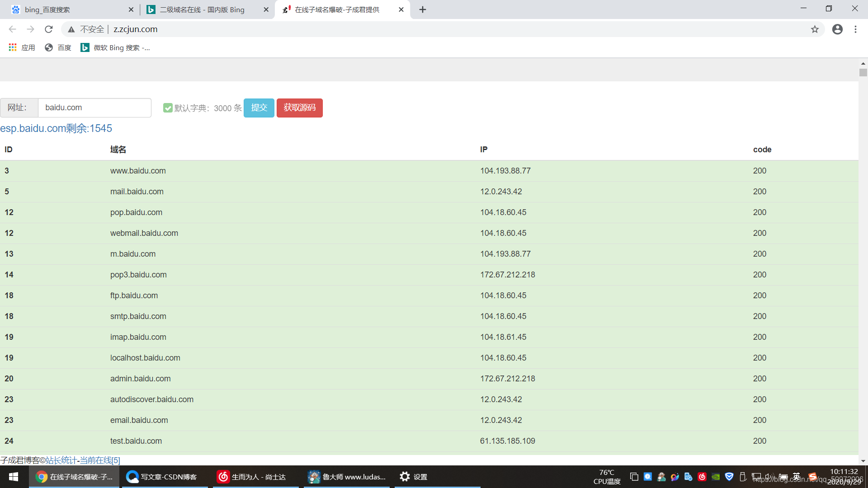The image size is (868, 488).
Task: Switch to the bing_百度搜索 tab
Action: pos(68,9)
